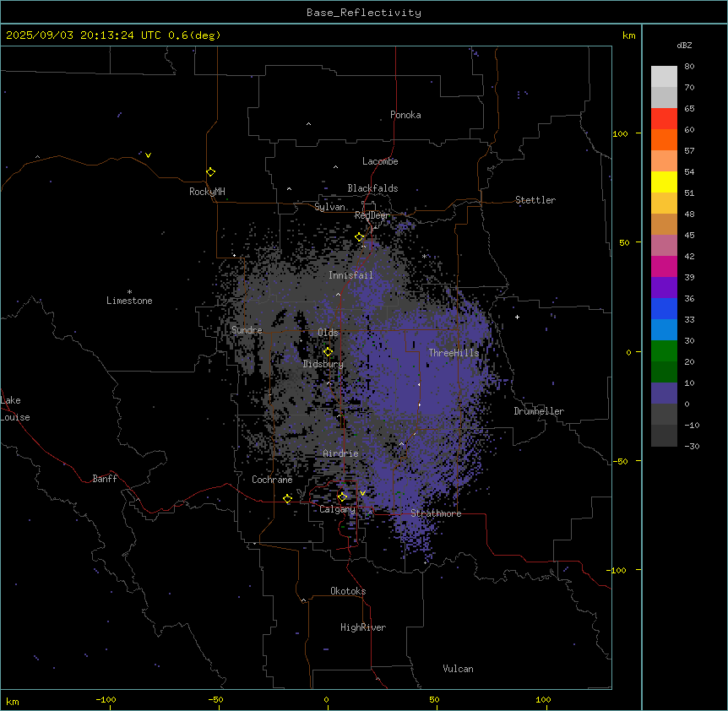Select the Blackfalds label

click(372, 188)
